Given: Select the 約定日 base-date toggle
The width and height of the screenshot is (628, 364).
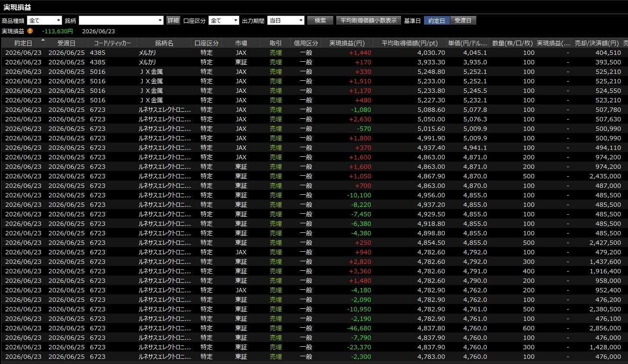Looking at the screenshot, I should pos(437,20).
